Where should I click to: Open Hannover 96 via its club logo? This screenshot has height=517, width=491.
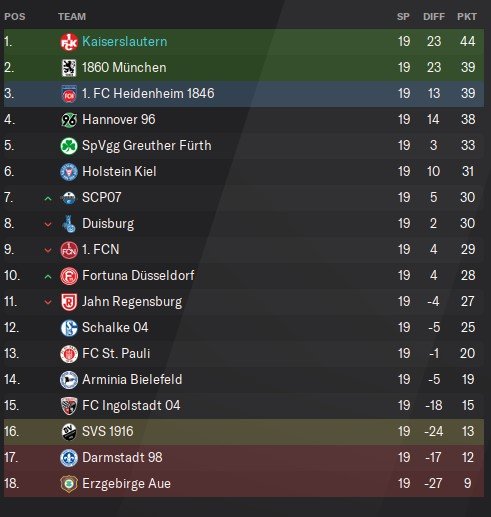(x=69, y=120)
